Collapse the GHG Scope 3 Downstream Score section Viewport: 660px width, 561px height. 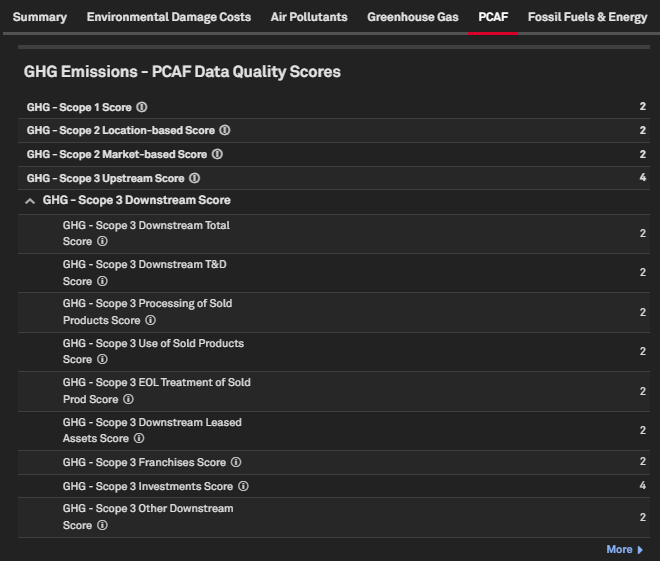[30, 201]
